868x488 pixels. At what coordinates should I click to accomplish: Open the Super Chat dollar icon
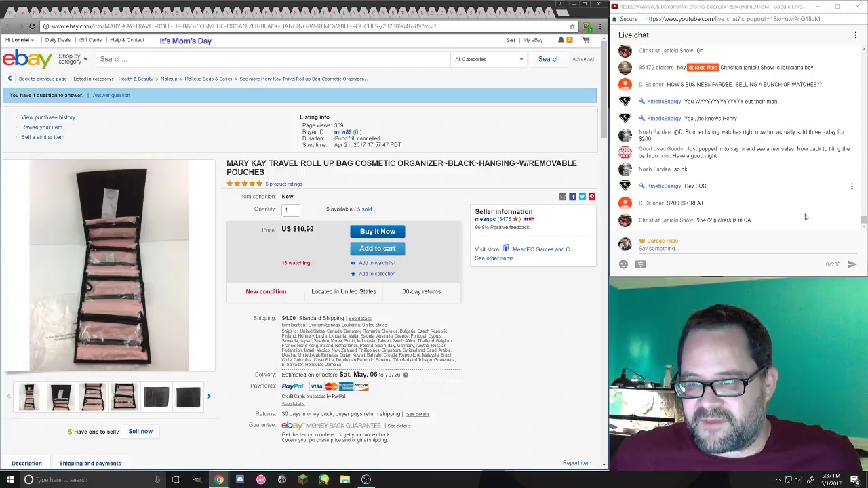tap(640, 264)
